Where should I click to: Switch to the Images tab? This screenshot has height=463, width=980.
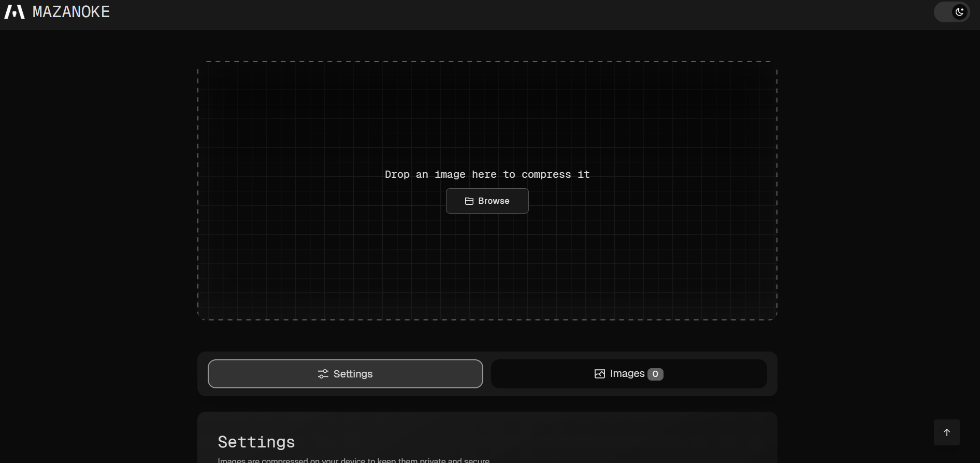click(x=629, y=374)
